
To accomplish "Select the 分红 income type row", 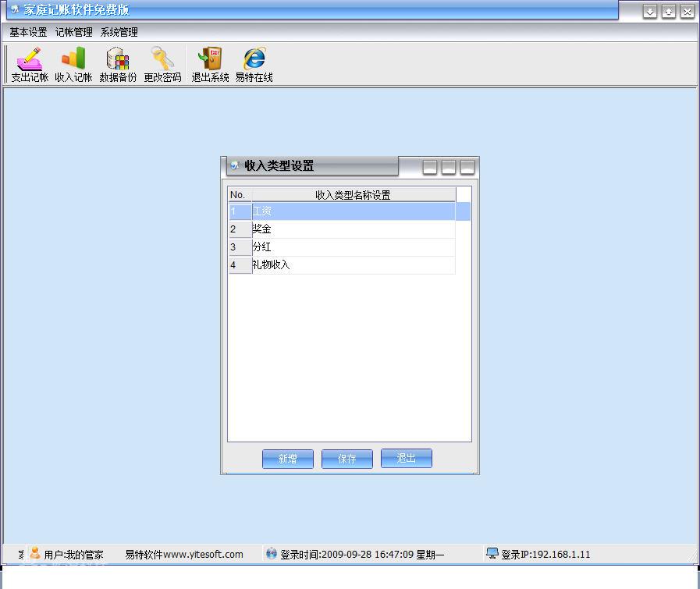I will pos(353,247).
